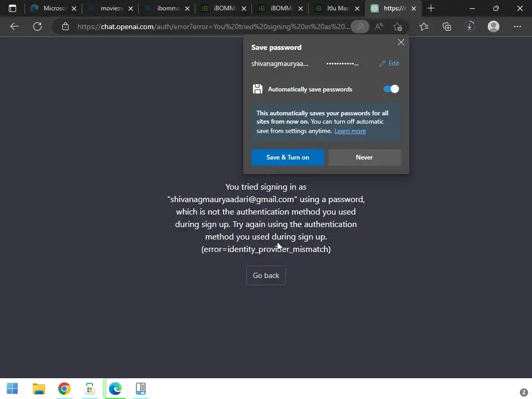Click the Go back button

[x=266, y=275]
